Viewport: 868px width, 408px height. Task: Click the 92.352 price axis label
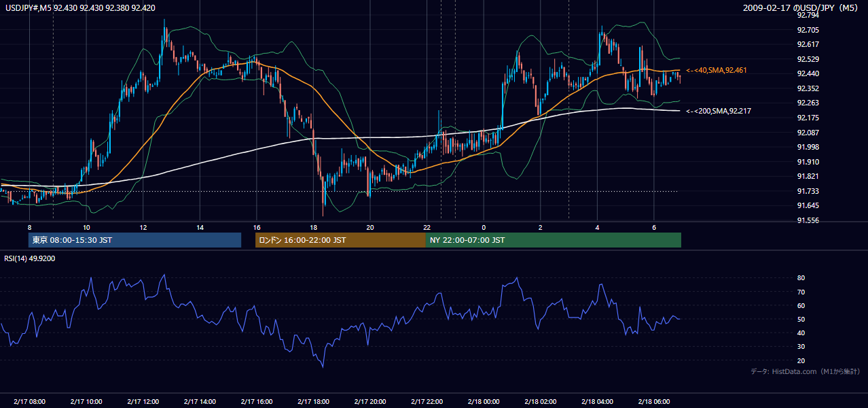pos(808,88)
